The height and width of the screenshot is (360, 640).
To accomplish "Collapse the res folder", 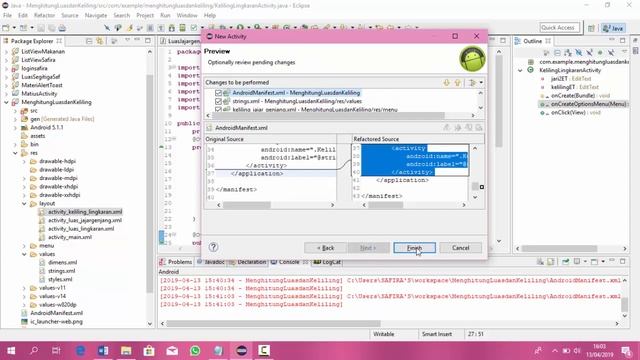I will tap(15, 153).
